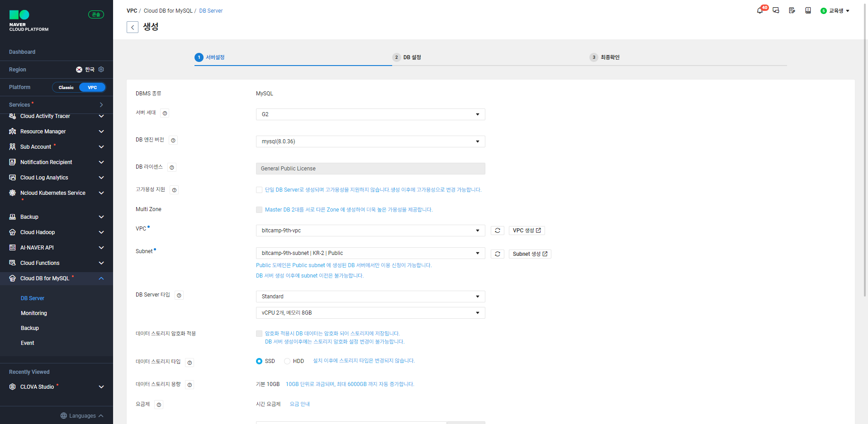The width and height of the screenshot is (868, 424).
Task: Select the SSD storage radio button
Action: (x=259, y=361)
